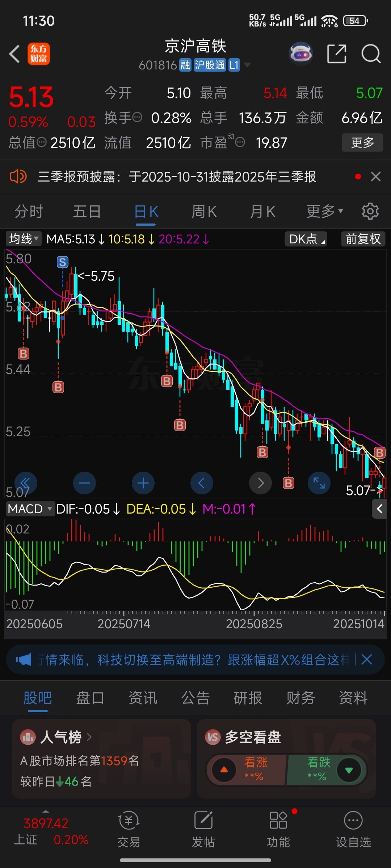Tap date label 20250825

254,624
